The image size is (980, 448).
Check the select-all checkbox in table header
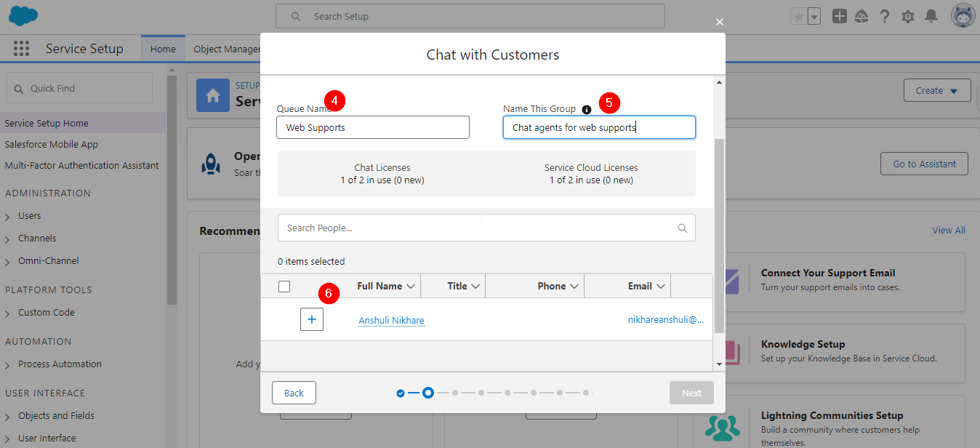pyautogui.click(x=284, y=287)
